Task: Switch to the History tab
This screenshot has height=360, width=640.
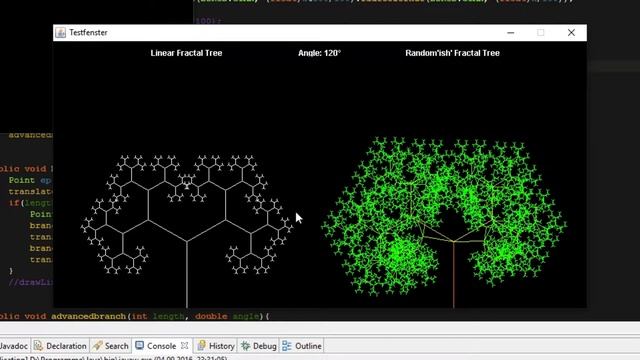Action: [x=216, y=346]
